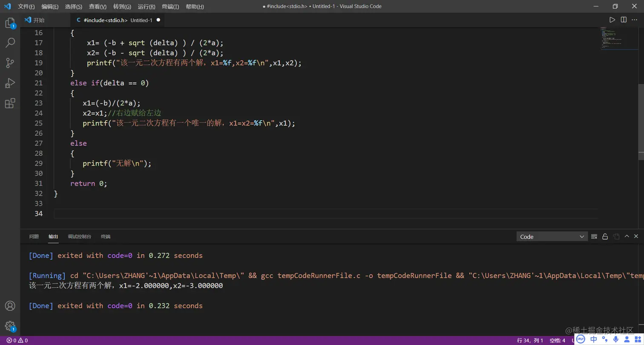644x345 pixels.
Task: Restore down the VS Code window
Action: coord(615,6)
